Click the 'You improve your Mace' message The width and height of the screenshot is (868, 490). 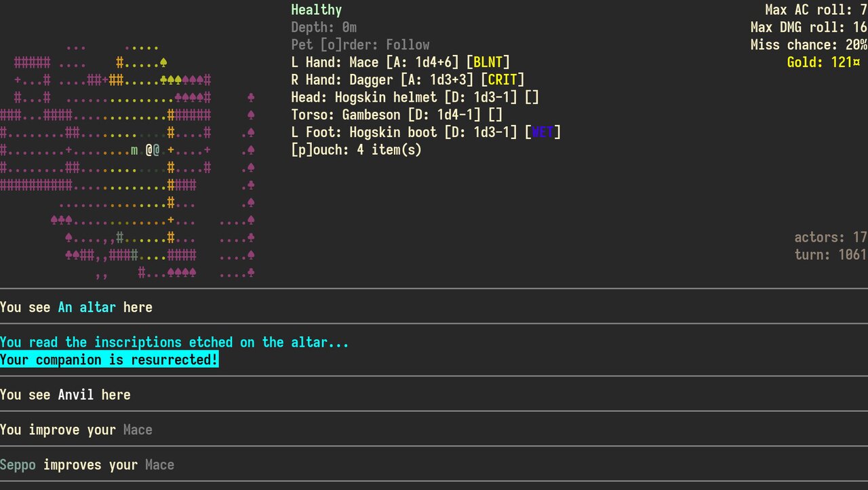76,430
